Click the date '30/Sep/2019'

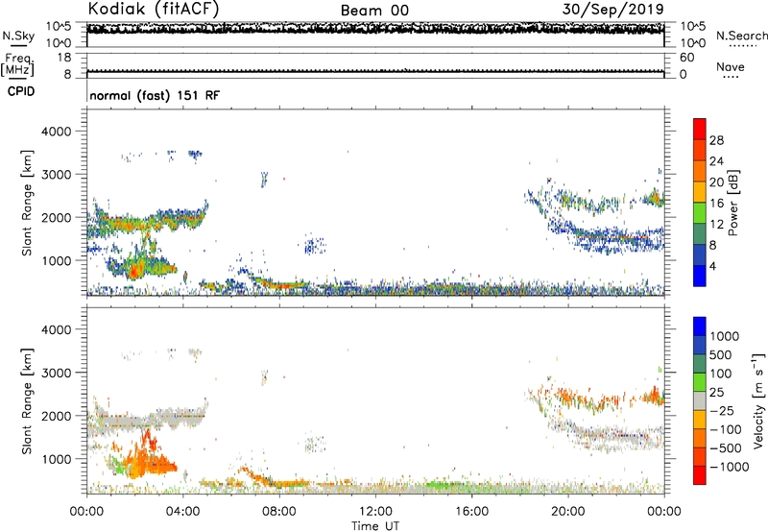tap(612, 9)
